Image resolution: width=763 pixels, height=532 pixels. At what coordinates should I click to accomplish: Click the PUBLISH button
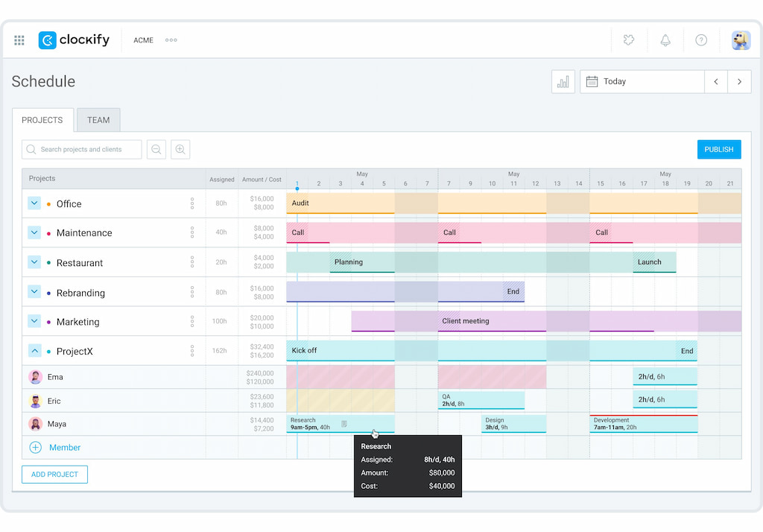tap(719, 150)
